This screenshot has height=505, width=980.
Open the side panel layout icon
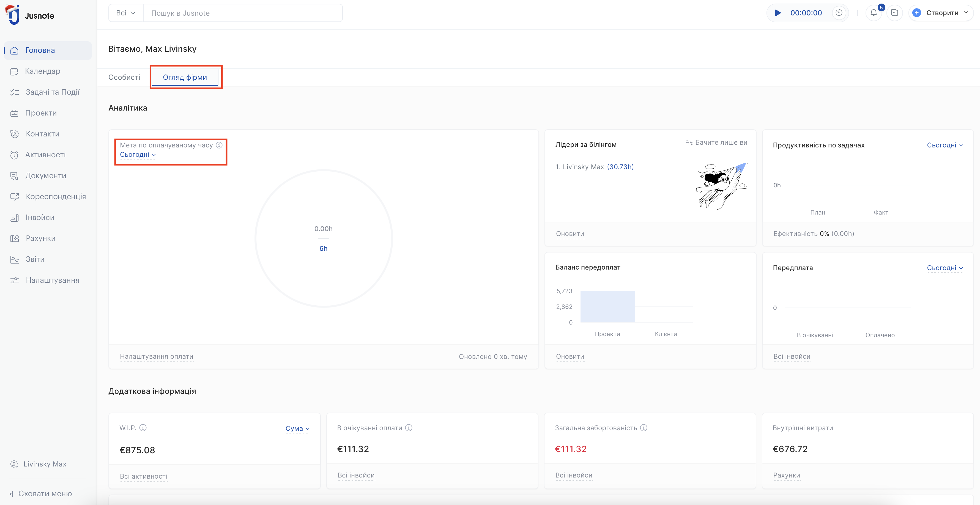pyautogui.click(x=894, y=13)
